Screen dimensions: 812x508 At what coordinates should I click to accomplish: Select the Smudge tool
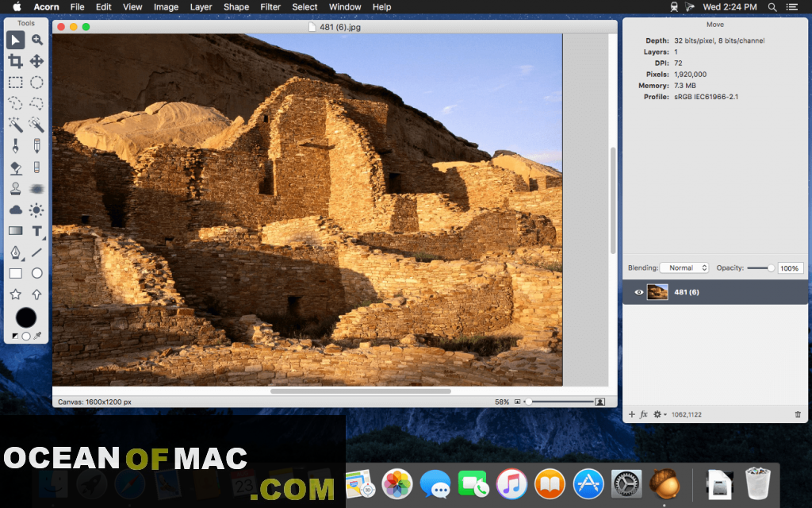click(x=36, y=189)
